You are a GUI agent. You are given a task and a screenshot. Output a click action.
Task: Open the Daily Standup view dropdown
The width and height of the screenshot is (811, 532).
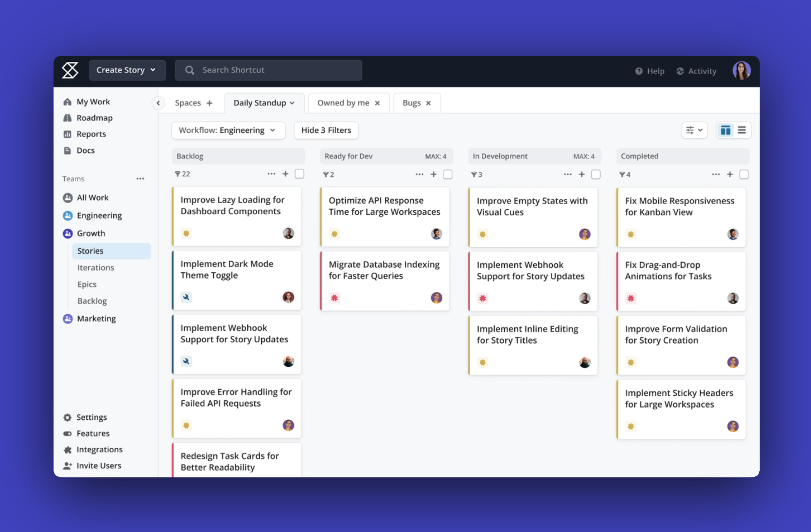(264, 103)
